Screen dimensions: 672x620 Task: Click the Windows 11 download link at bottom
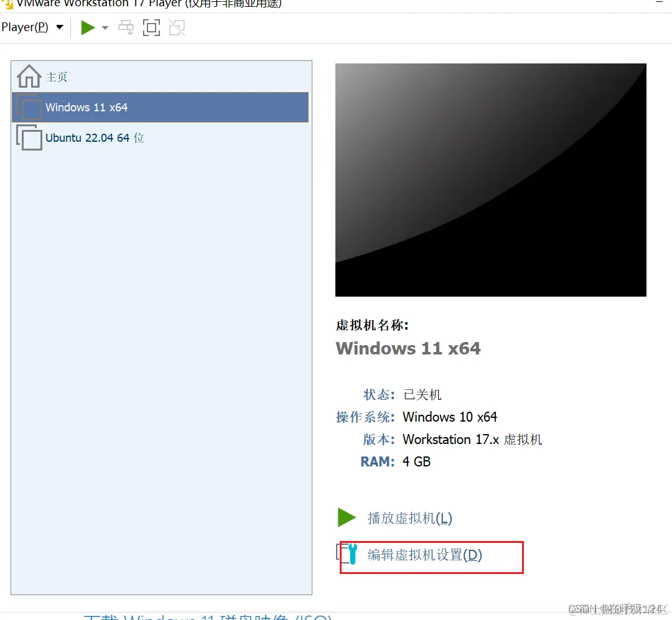(208, 617)
